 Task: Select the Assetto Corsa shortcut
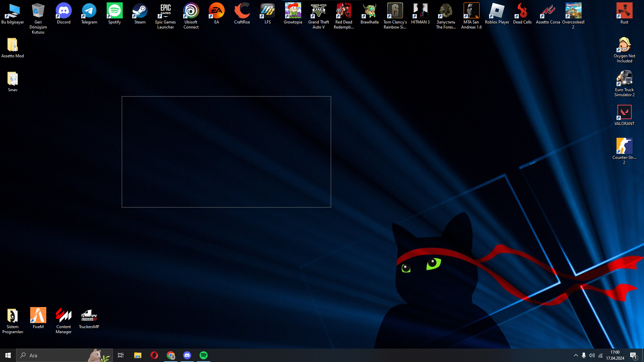(x=548, y=14)
